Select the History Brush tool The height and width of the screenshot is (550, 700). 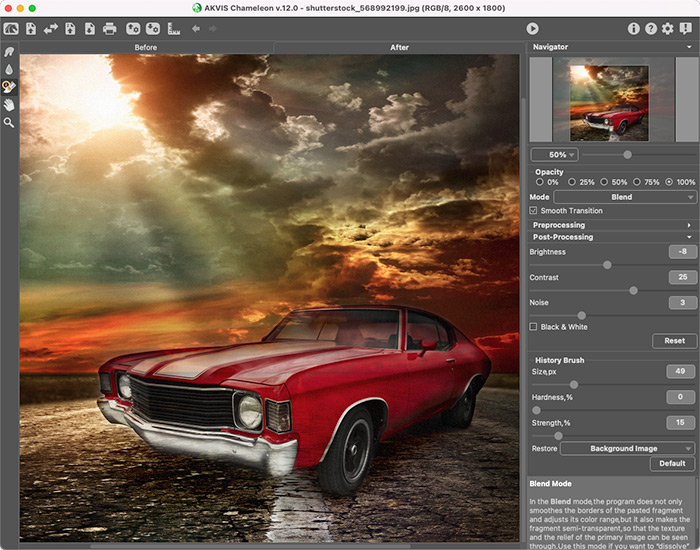click(9, 86)
